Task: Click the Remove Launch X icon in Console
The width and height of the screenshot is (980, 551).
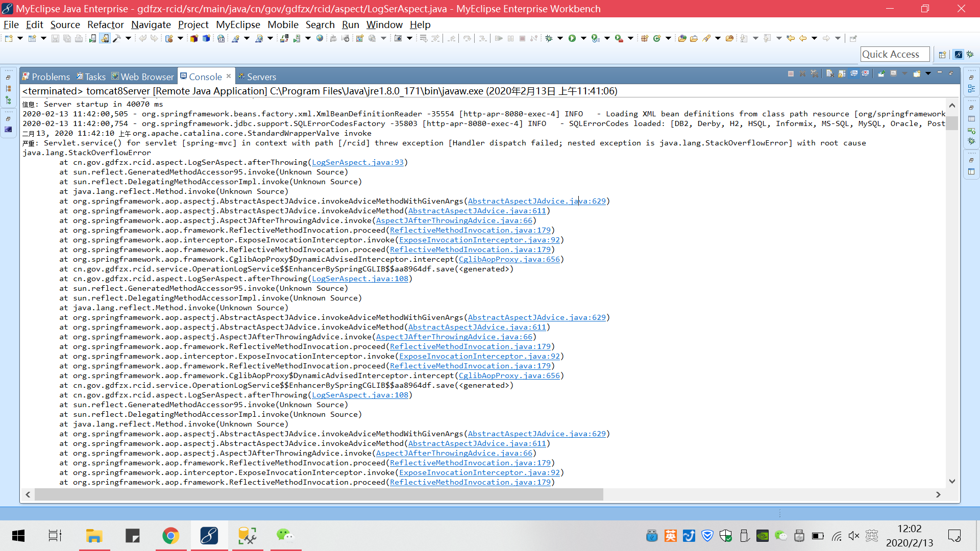Action: coord(802,74)
